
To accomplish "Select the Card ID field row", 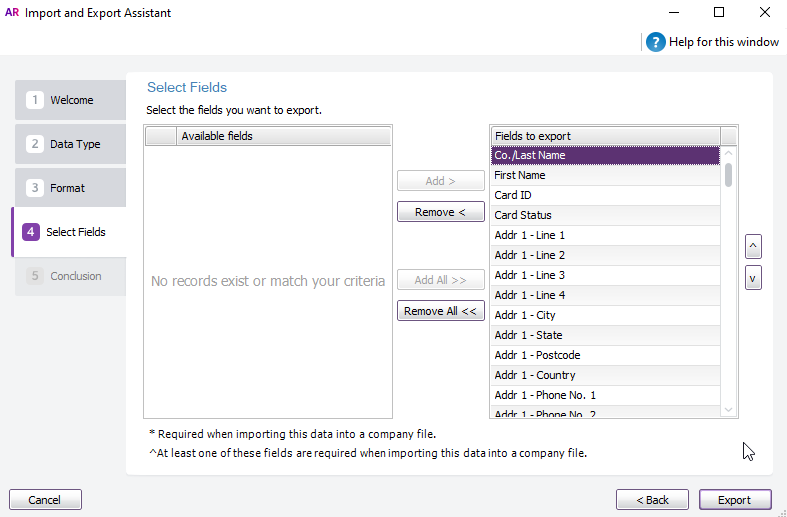I will click(x=605, y=195).
